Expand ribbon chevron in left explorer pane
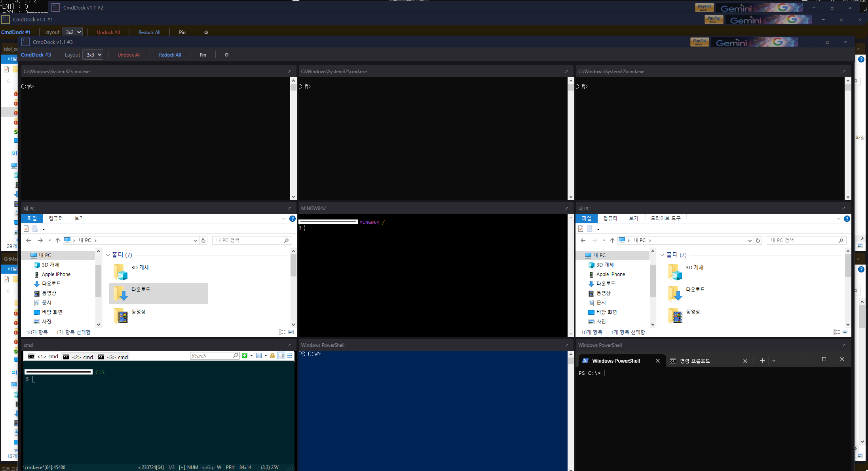This screenshot has width=868, height=471. coord(284,219)
